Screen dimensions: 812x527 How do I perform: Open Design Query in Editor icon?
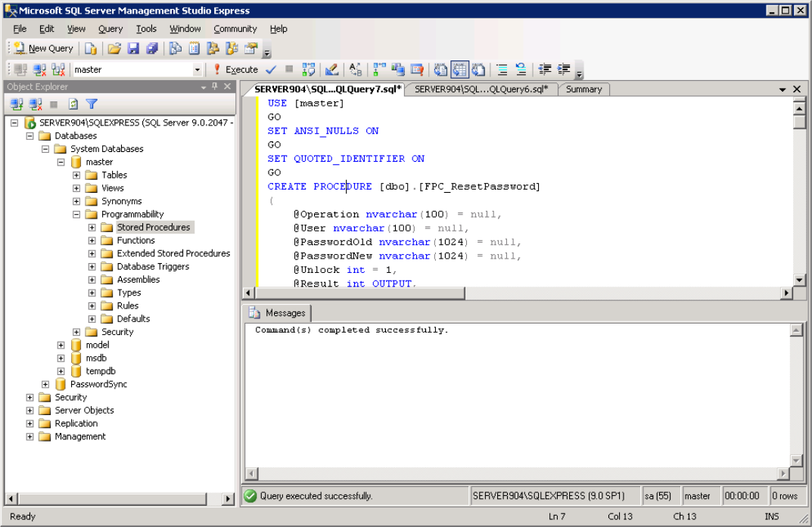click(331, 70)
